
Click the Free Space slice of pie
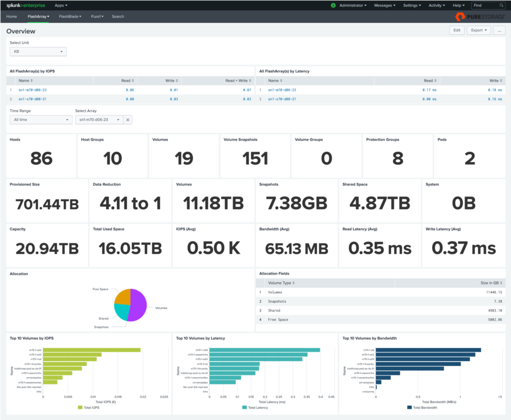[124, 297]
